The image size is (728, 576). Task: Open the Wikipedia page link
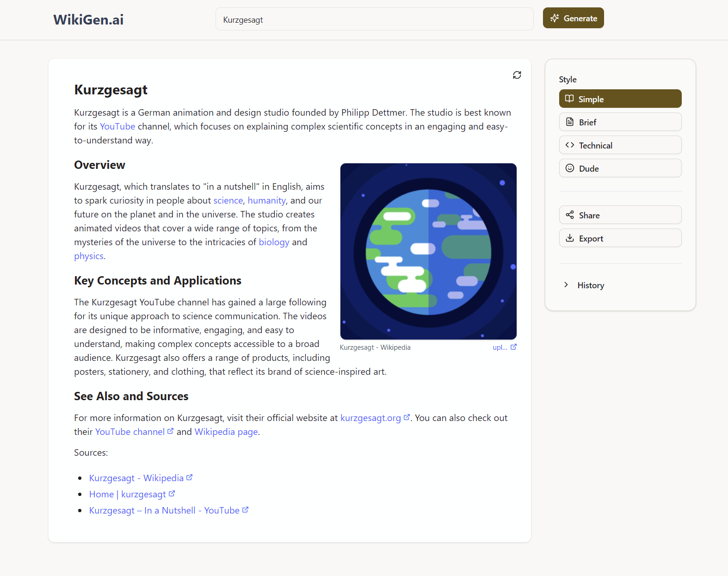pyautogui.click(x=226, y=432)
